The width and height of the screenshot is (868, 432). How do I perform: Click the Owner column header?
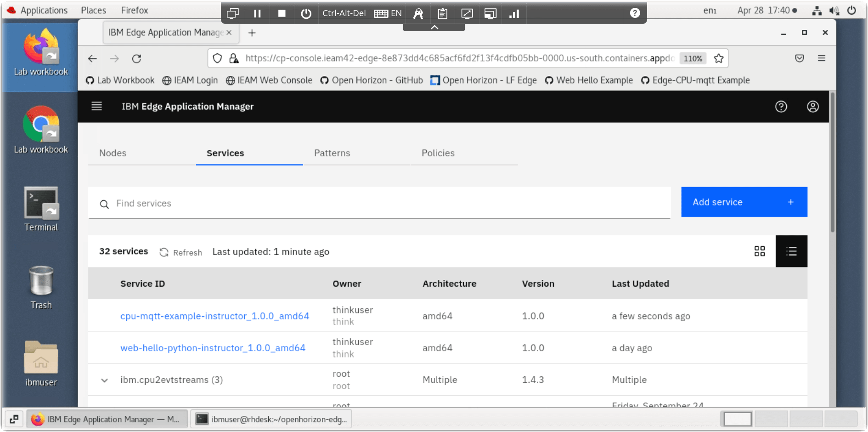[347, 284]
